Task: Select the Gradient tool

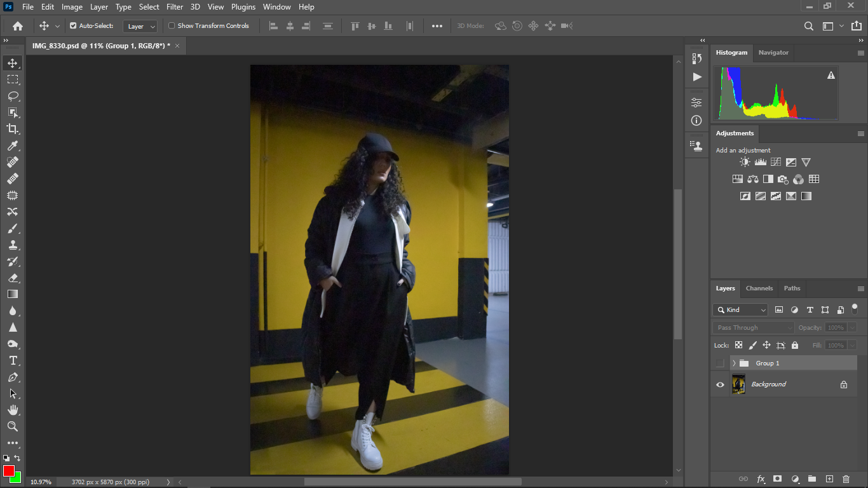Action: (x=12, y=294)
